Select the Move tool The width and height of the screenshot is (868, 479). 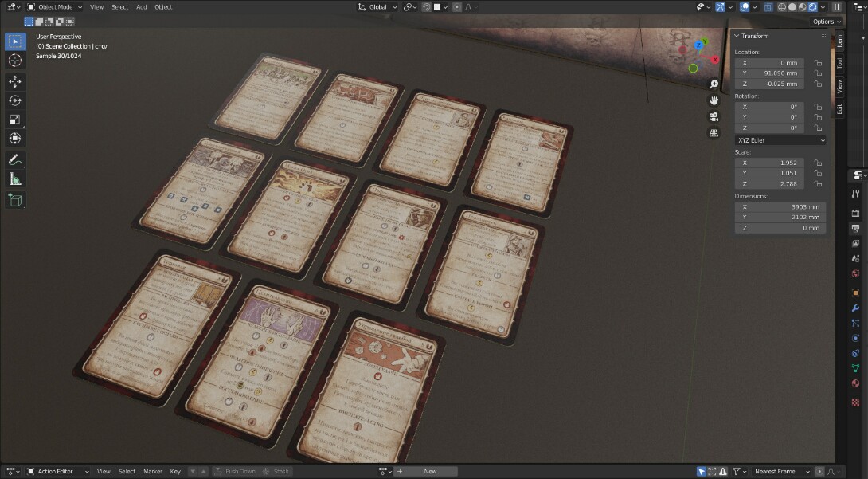(15, 82)
